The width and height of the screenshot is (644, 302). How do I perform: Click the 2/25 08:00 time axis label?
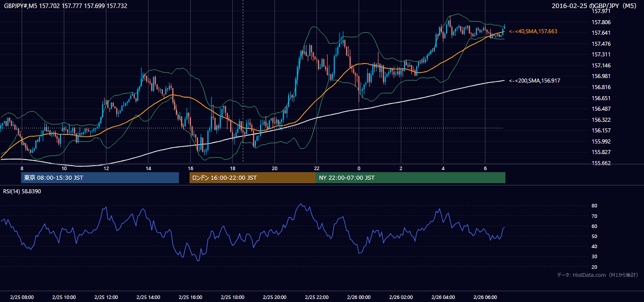22,297
